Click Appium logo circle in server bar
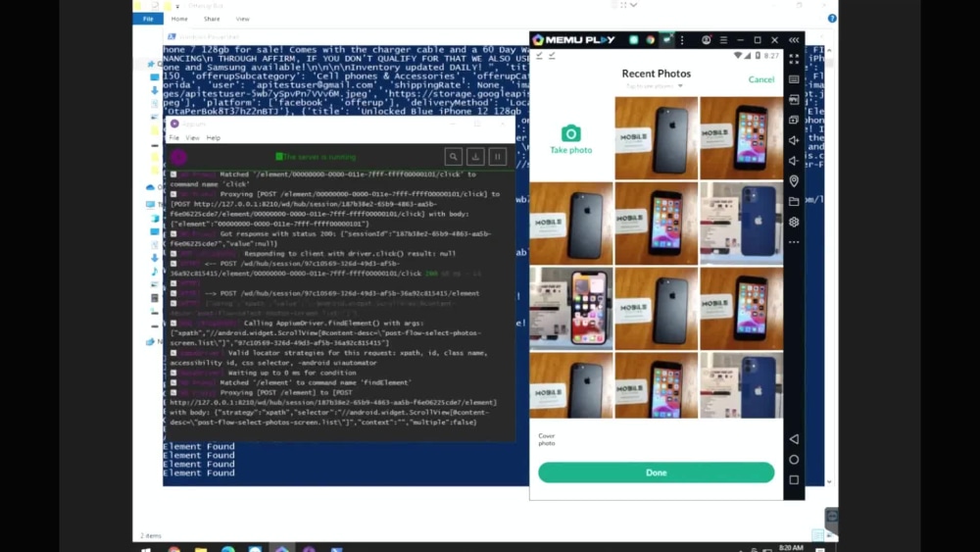Viewport: 980px width, 552px height. [x=178, y=157]
